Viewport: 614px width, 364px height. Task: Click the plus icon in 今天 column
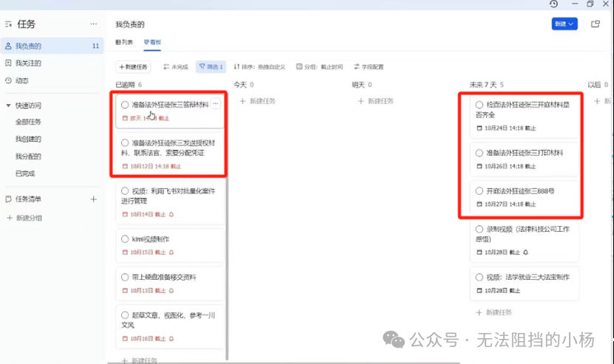[x=242, y=101]
